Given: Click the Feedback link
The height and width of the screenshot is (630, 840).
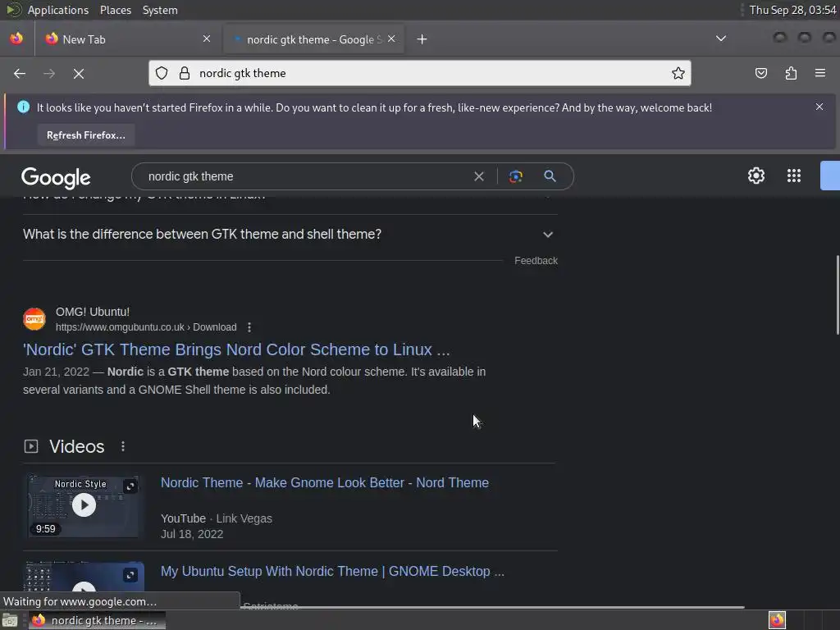Looking at the screenshot, I should [536, 260].
